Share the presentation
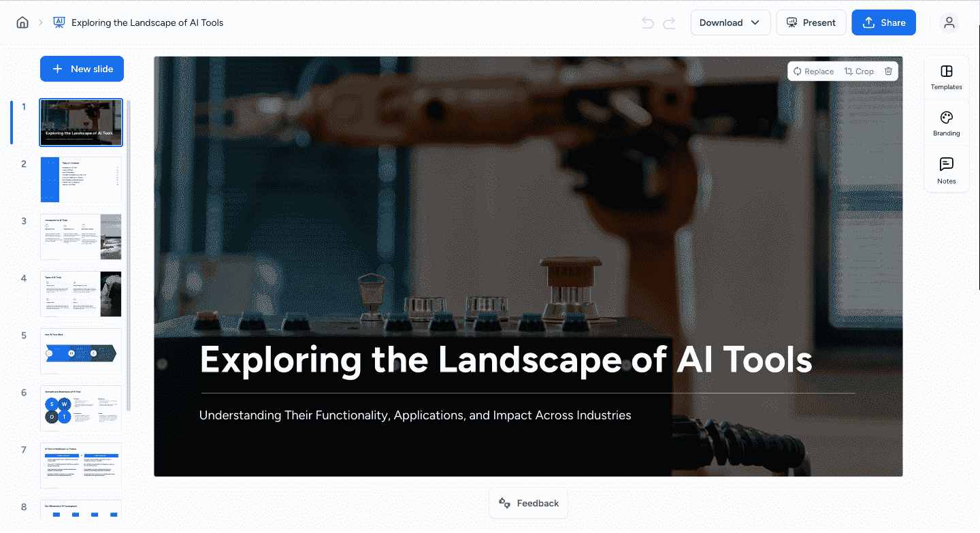This screenshot has height=533, width=980. (883, 22)
